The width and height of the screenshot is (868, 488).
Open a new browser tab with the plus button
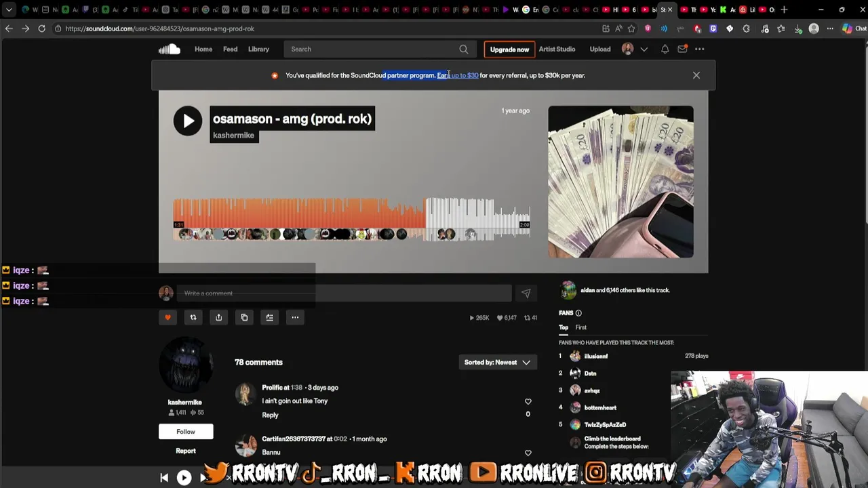[785, 9]
